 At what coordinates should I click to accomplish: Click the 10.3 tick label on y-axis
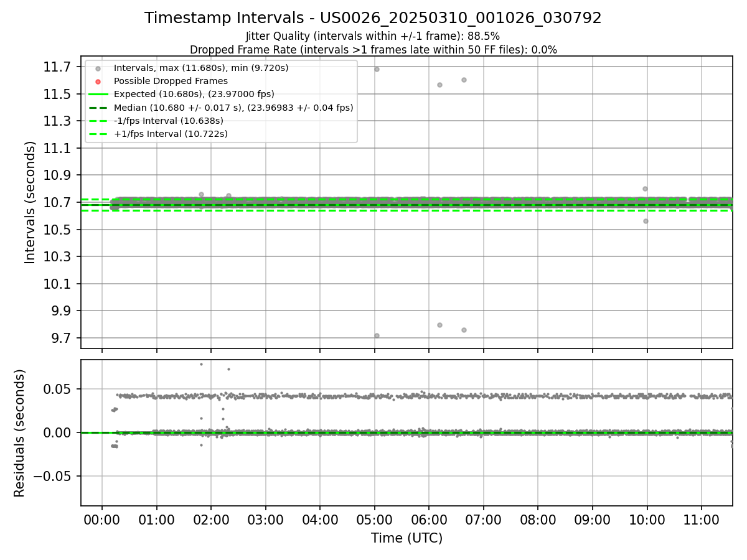tap(58, 257)
